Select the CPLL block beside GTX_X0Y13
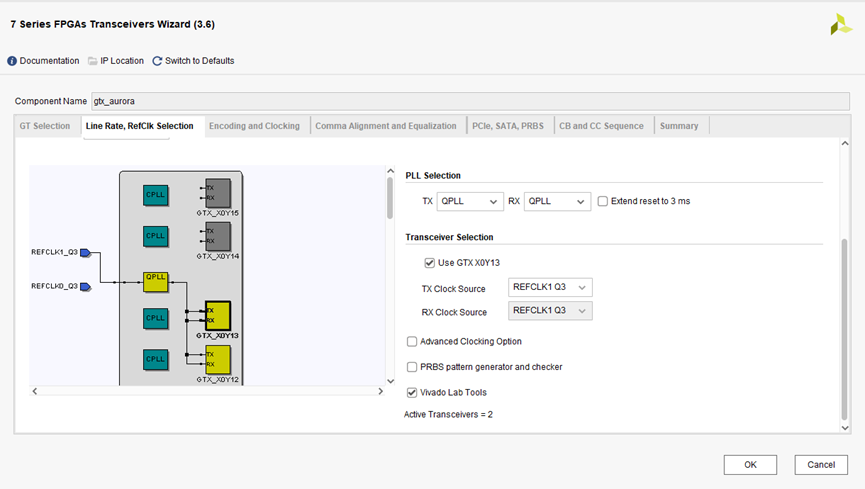The height and width of the screenshot is (489, 865). (156, 318)
